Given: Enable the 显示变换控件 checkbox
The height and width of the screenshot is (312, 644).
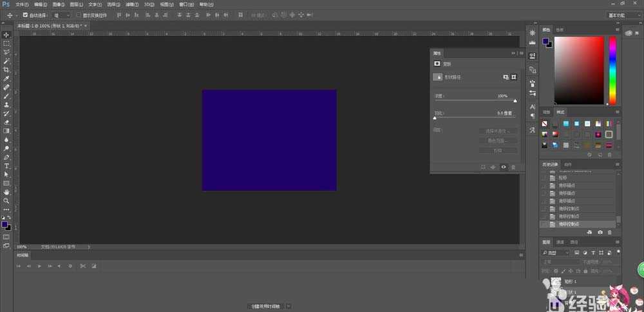Looking at the screenshot, I should coord(78,14).
